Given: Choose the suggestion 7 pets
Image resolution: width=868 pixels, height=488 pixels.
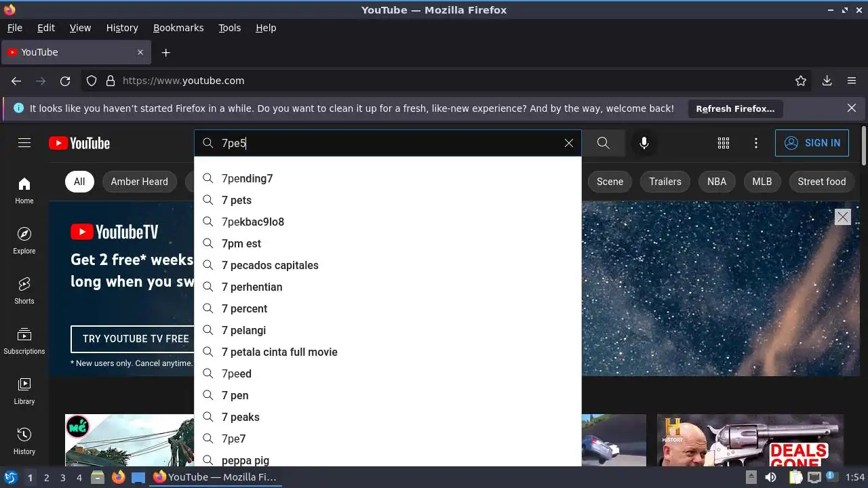Looking at the screenshot, I should 388,200.
